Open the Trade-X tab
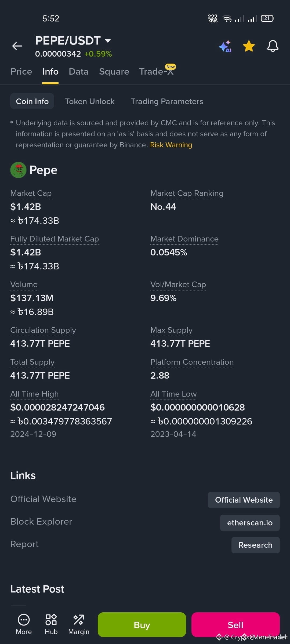This screenshot has width=290, height=644. 156,72
